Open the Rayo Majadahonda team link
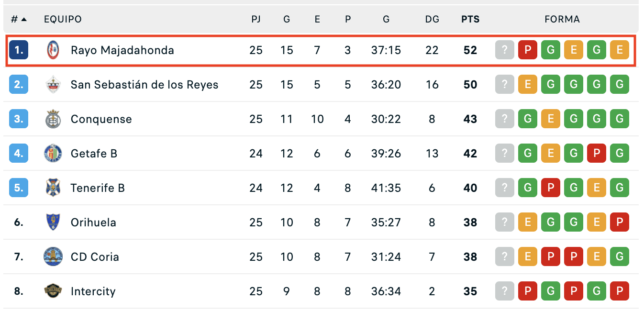This screenshot has height=312, width=644. pyautogui.click(x=122, y=50)
